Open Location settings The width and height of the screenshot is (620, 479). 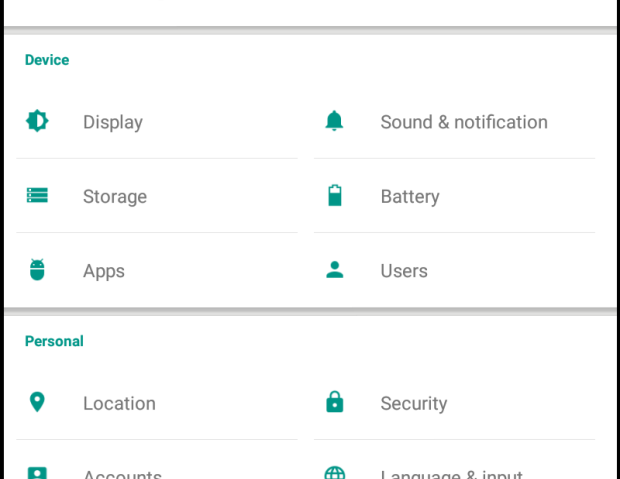pyautogui.click(x=157, y=403)
